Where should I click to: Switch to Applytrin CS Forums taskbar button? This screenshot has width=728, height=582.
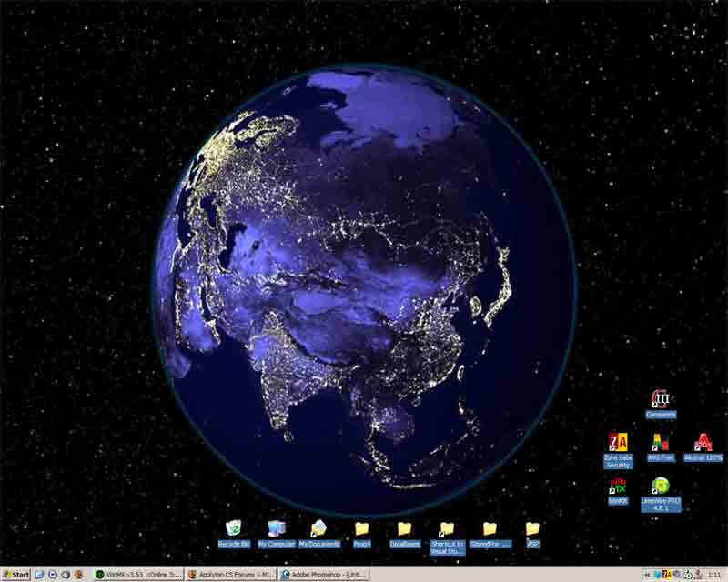pos(231,575)
